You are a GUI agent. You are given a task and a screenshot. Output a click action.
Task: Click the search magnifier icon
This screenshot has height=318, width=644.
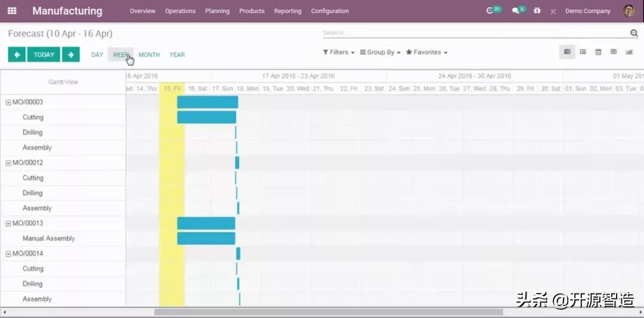634,33
